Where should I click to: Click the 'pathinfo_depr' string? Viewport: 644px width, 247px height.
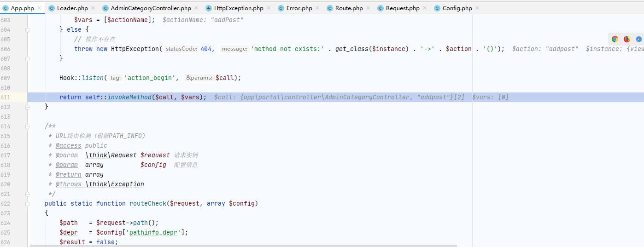(x=155, y=232)
